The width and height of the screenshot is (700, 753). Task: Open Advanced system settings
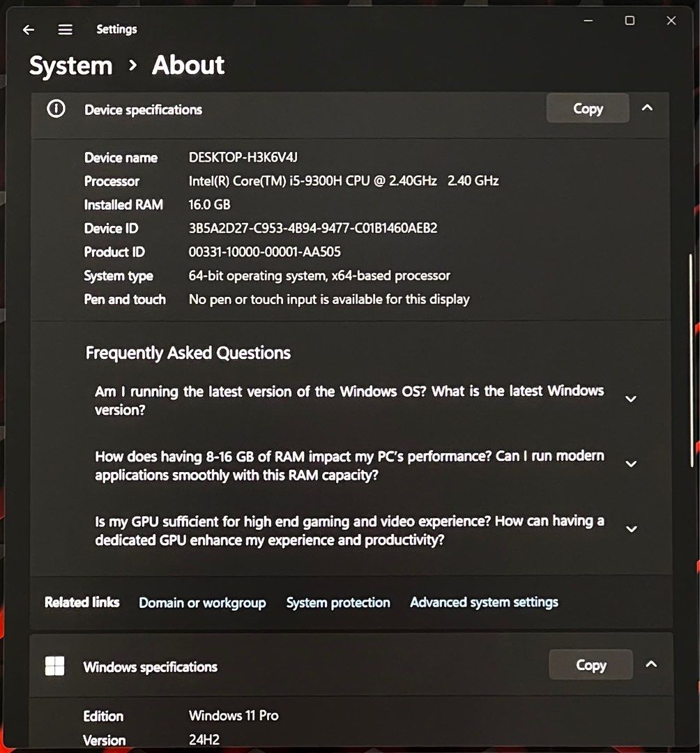point(484,602)
